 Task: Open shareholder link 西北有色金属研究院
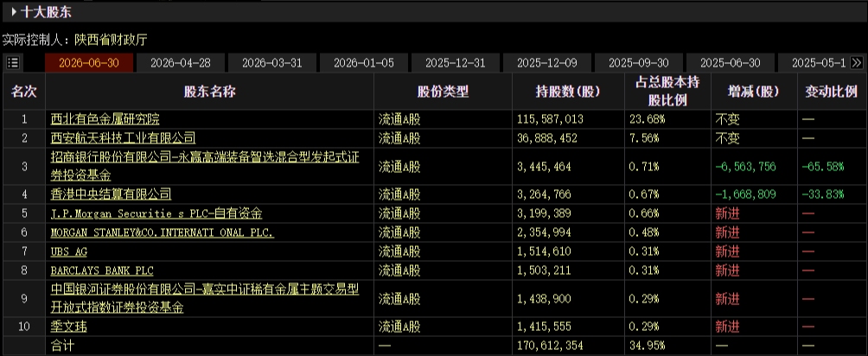(105, 119)
